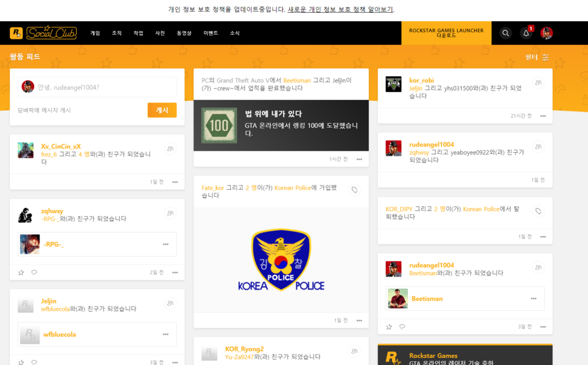The width and height of the screenshot is (588, 365).
Task: Open the new privacy policy link
Action: coord(340,9)
